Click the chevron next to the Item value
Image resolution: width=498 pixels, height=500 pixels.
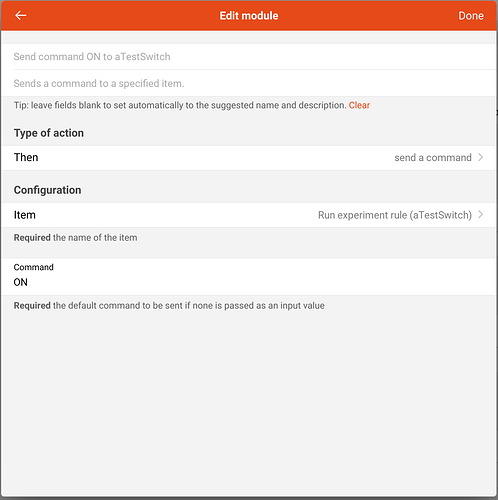pyautogui.click(x=480, y=215)
